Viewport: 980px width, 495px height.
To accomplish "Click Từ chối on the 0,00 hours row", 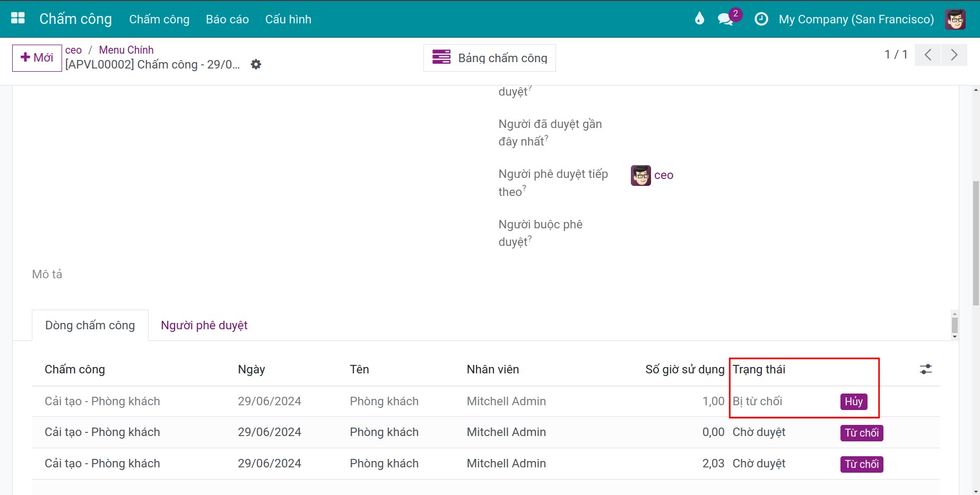I will click(x=862, y=433).
